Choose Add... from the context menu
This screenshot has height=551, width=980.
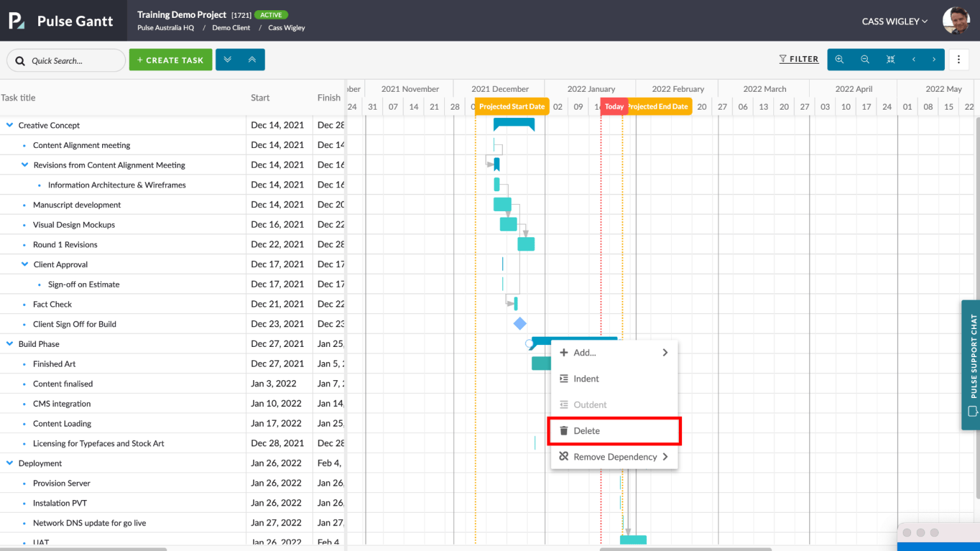(614, 353)
